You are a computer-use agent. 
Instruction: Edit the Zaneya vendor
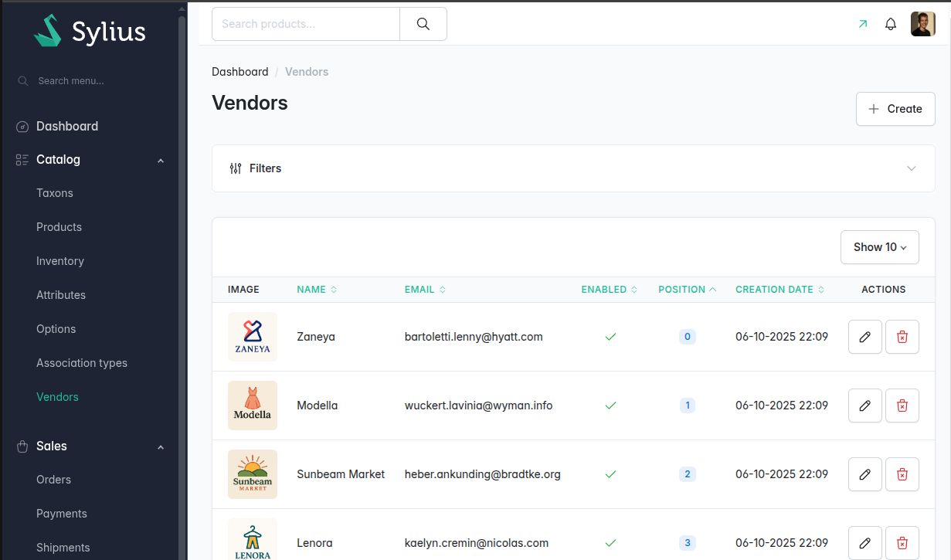pos(865,337)
